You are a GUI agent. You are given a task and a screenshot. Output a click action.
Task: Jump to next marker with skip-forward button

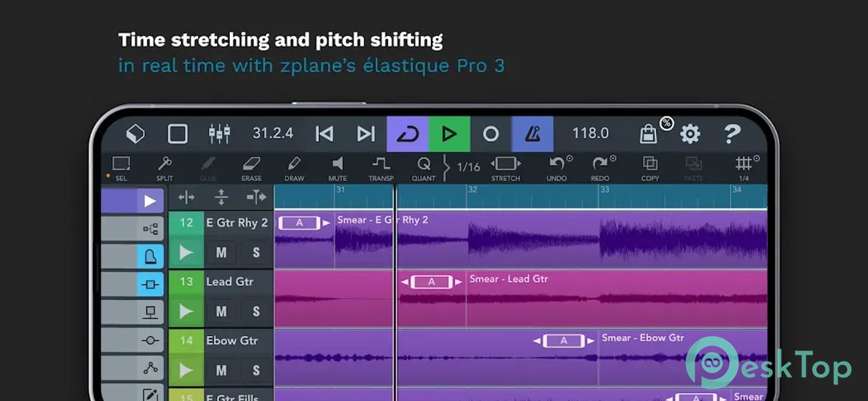[x=366, y=134]
